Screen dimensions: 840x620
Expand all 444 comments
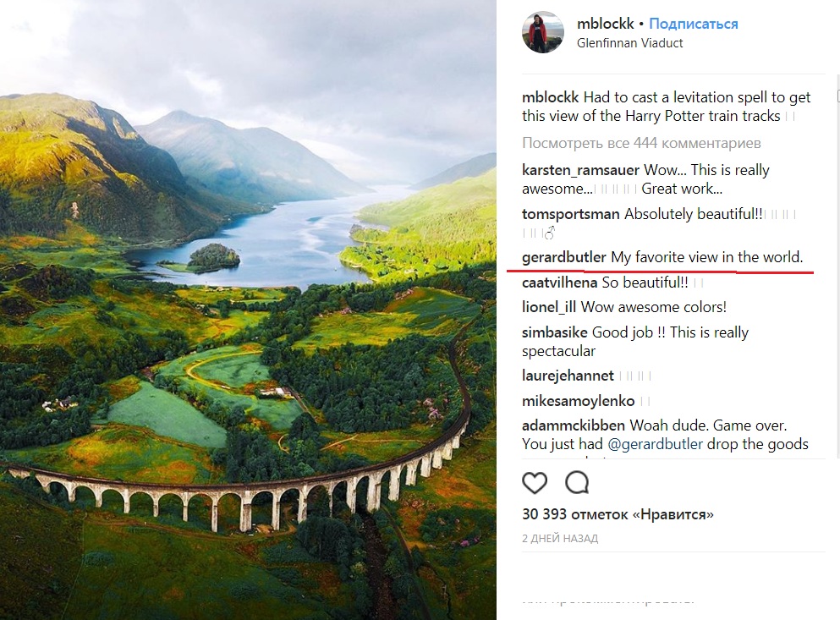(641, 143)
